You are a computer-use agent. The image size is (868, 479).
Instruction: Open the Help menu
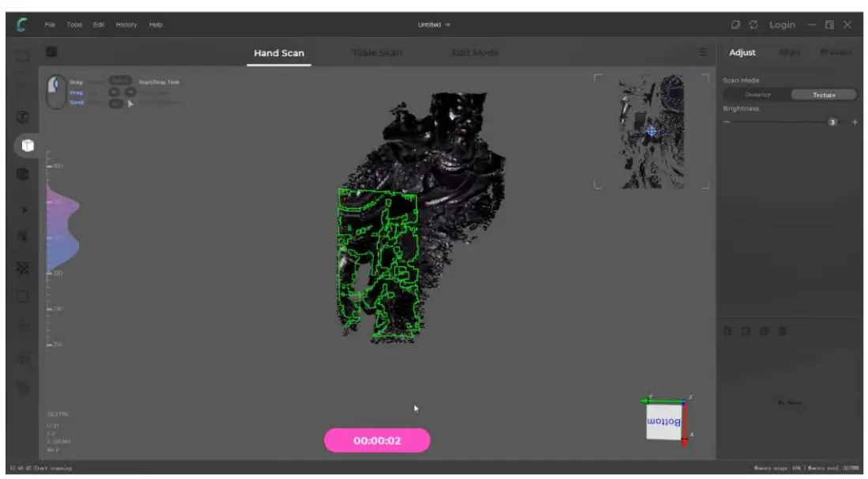156,25
